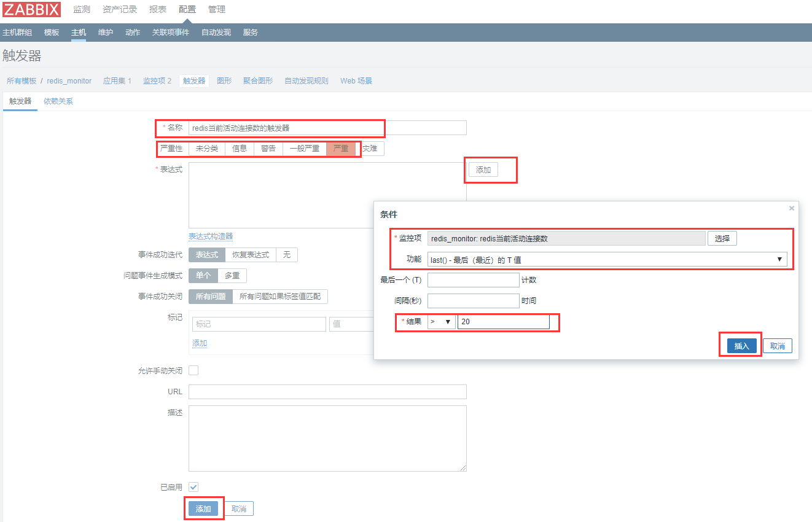The image size is (812, 522).
Task: Click the blue 添加 button at bottom
Action: [203, 509]
